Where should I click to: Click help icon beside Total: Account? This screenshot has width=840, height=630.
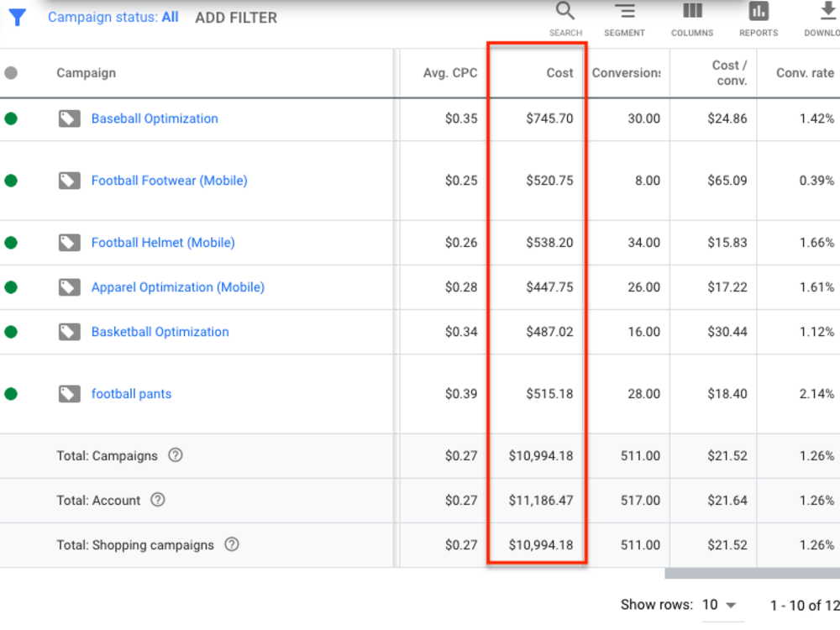[158, 500]
